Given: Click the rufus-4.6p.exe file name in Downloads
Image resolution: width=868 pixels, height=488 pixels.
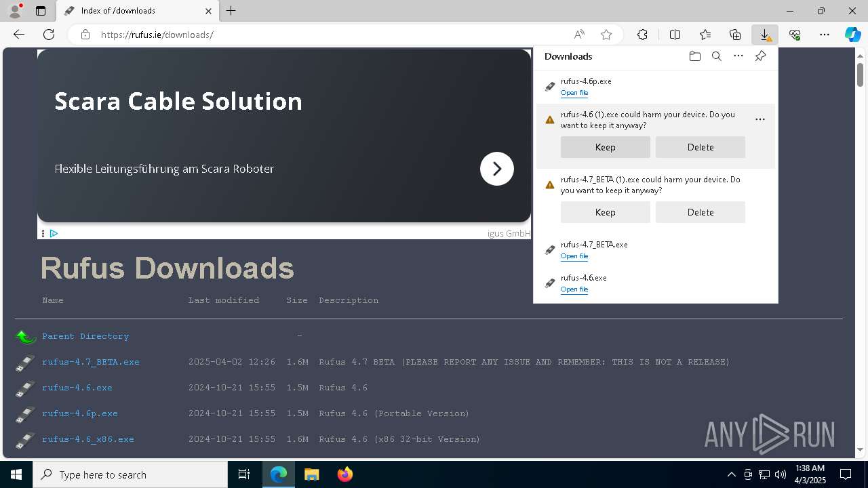Looking at the screenshot, I should (x=586, y=81).
